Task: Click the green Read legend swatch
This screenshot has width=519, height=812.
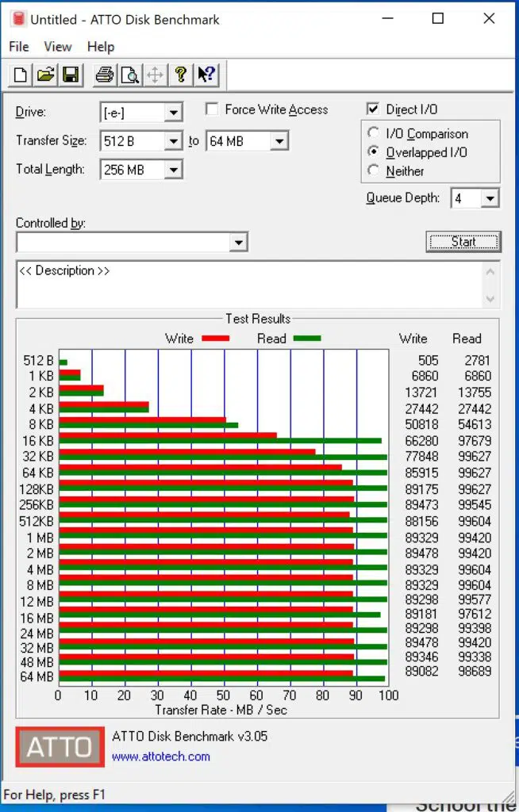Action: click(307, 339)
